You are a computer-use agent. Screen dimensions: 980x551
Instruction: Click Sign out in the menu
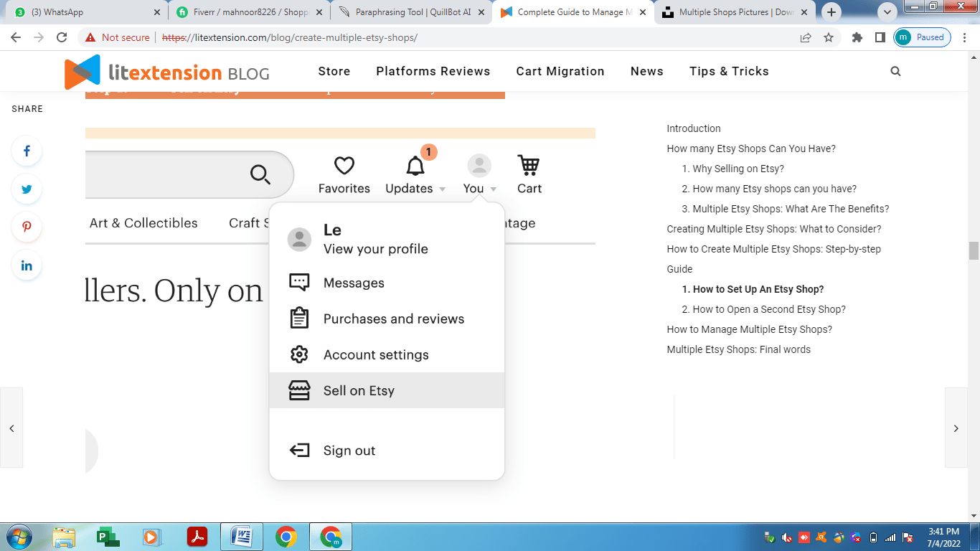[387, 451]
